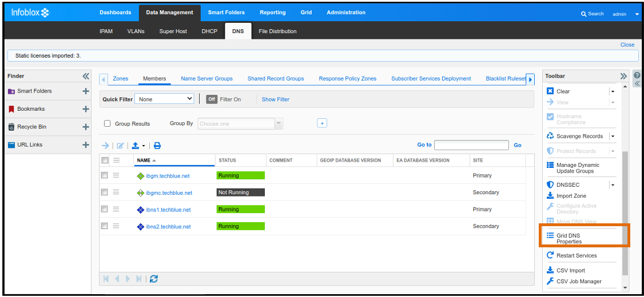Select the DHCP sub-tab
The image size is (644, 297).
coord(209,31)
